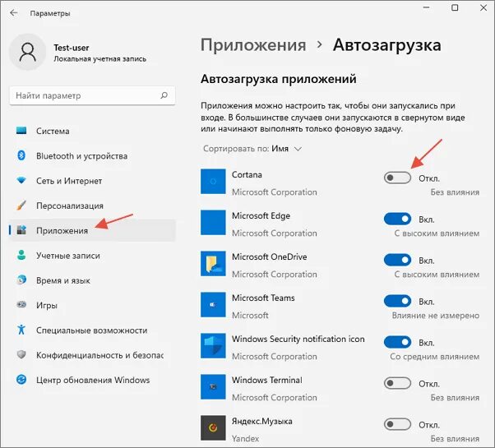
Task: Open Bluetooth и устройства section
Action: [92, 155]
